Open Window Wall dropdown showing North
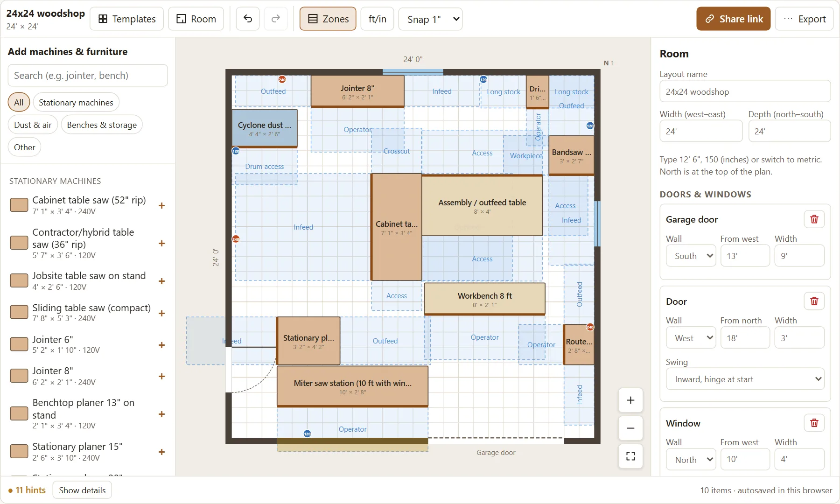This screenshot has height=504, width=840. 691,460
